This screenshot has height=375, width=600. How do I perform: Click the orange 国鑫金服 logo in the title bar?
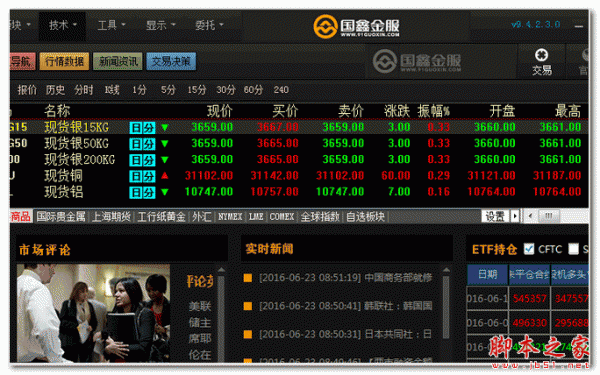(x=356, y=26)
